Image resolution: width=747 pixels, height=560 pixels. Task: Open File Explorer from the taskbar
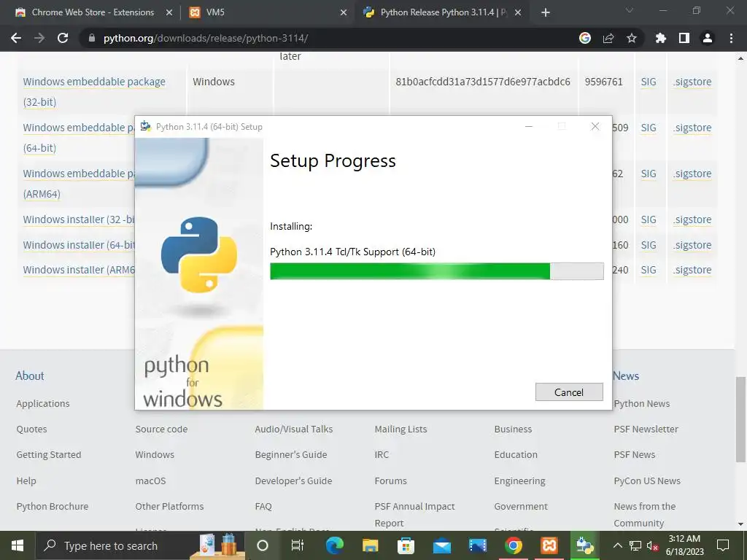[x=370, y=545]
